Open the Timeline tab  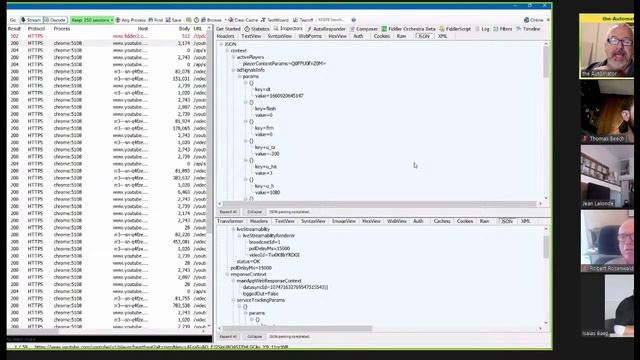(528, 29)
